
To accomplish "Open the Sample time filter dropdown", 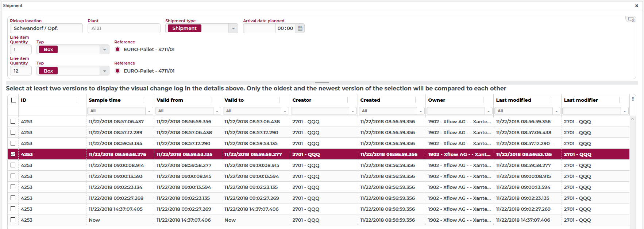I will pyautogui.click(x=149, y=111).
